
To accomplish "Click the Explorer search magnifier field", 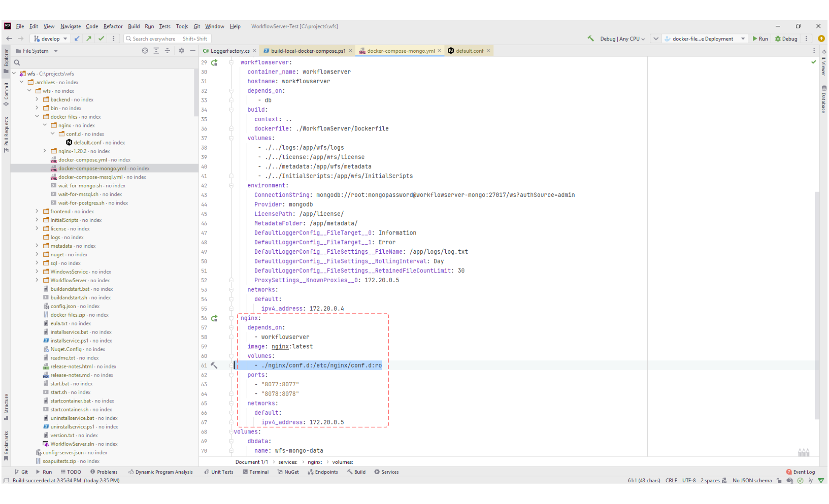I will click(x=104, y=62).
